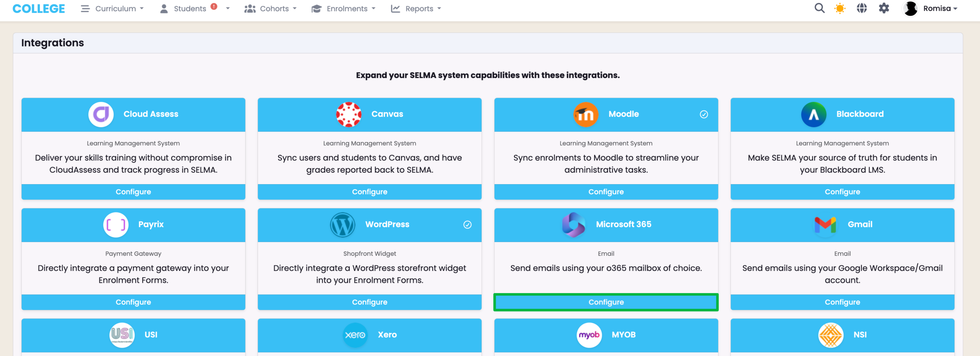Click the Gmail logo icon
The image size is (980, 356).
825,225
